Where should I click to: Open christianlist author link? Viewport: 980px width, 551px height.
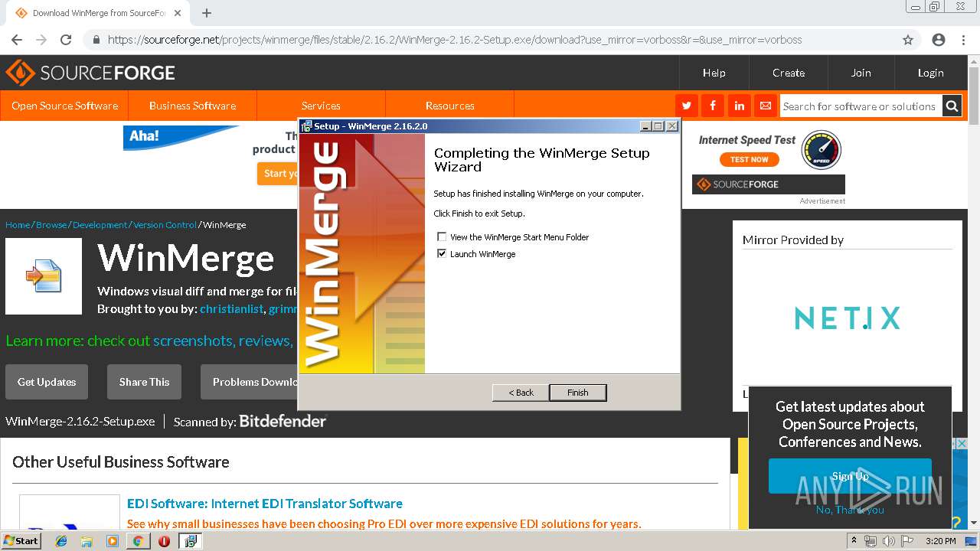(232, 309)
